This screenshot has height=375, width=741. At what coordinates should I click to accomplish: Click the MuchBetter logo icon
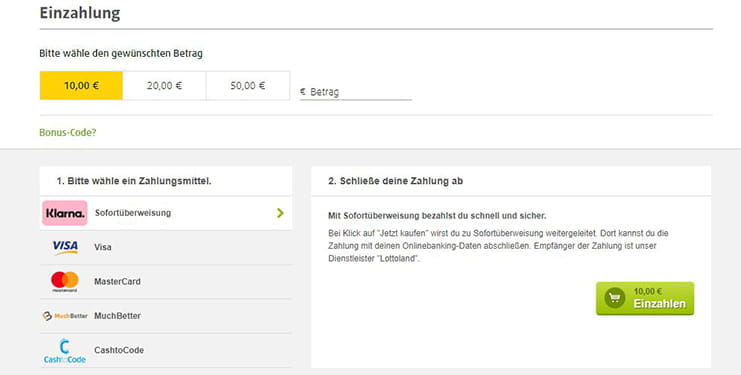(x=65, y=316)
